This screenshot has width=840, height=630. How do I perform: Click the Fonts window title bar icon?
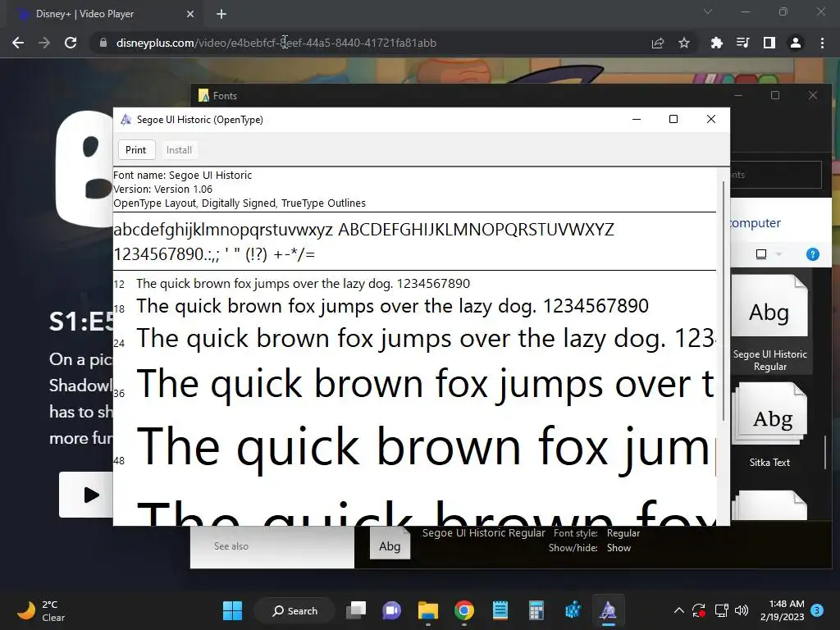(x=203, y=95)
